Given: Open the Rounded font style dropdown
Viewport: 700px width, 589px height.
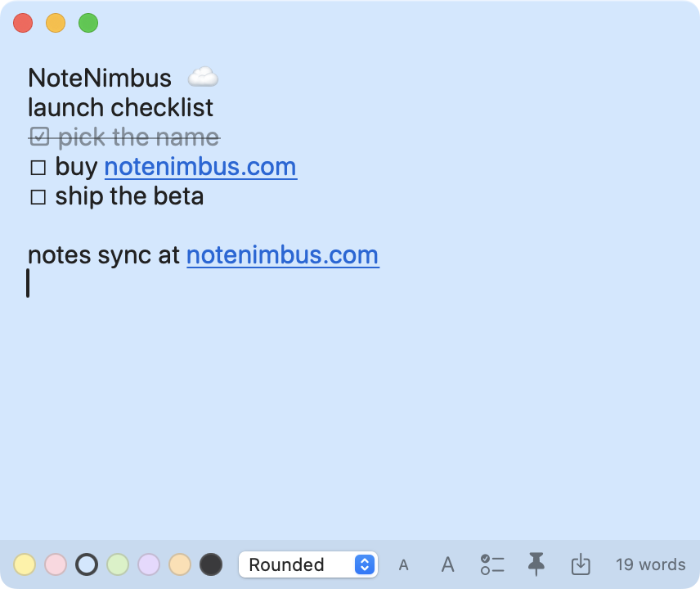Looking at the screenshot, I should pyautogui.click(x=308, y=564).
